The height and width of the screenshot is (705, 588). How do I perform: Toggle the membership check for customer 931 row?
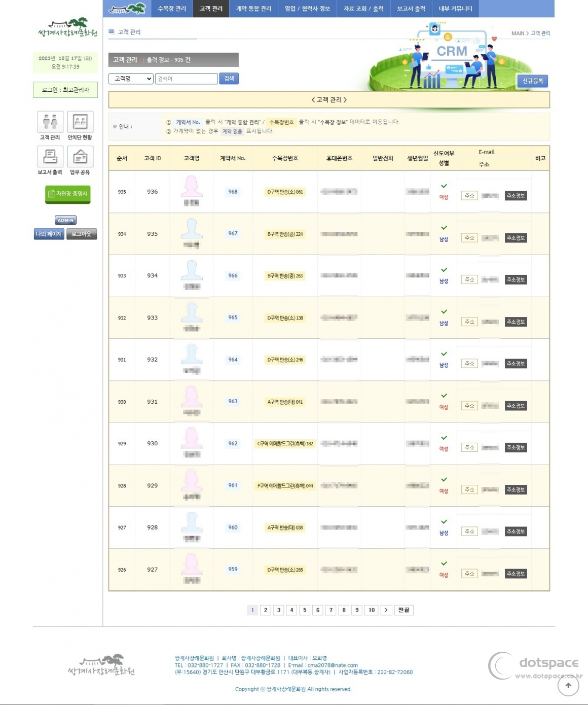(x=445, y=397)
